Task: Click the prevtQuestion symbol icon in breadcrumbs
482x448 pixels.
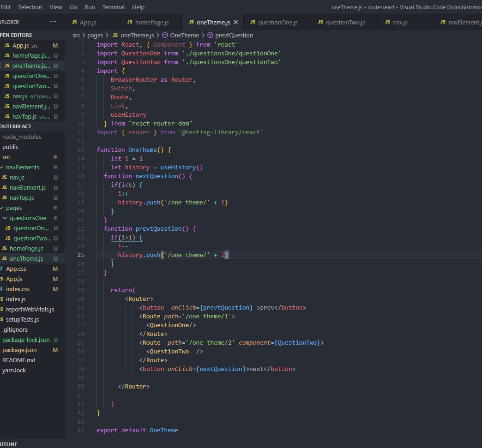Action: tap(210, 35)
